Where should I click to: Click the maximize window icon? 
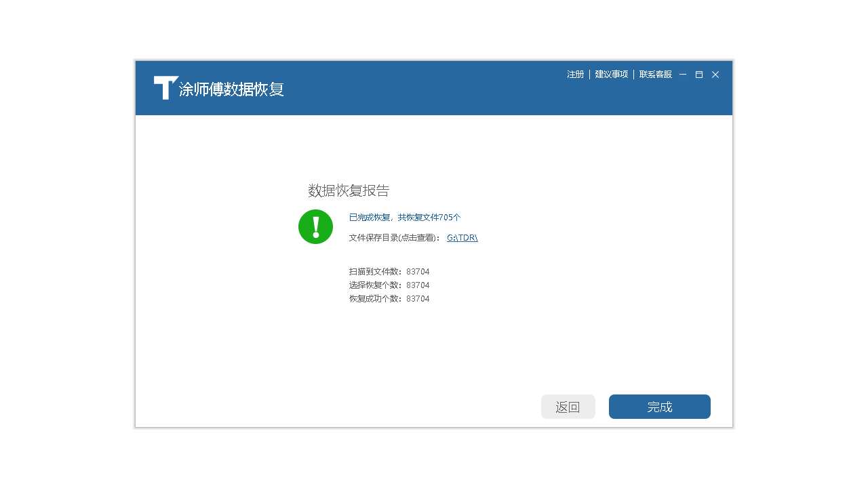[698, 75]
